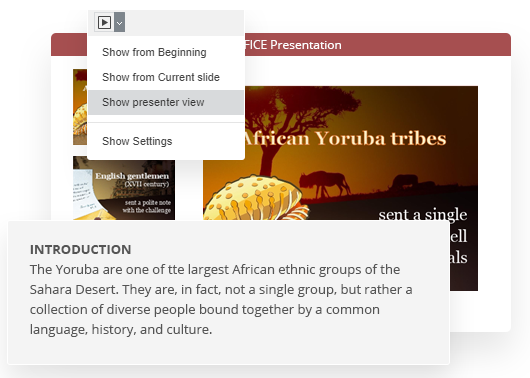Screen dimensions: 530x378
Task: Click the INTRODUCTION heading in notes
Action: (x=80, y=250)
